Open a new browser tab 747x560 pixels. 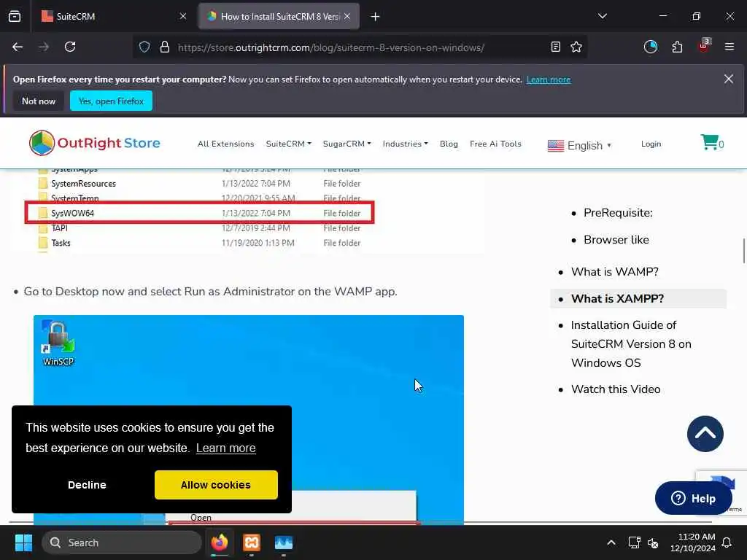tap(376, 17)
